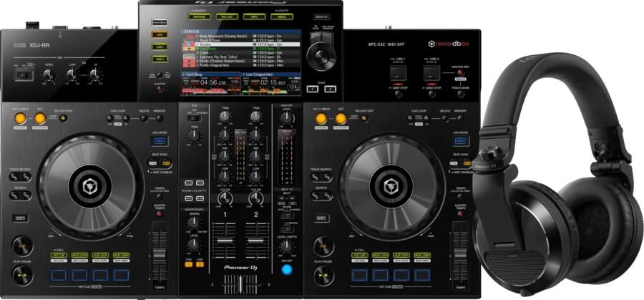Tap the right deck round CUE button
644x300 pixels.
[x=323, y=246]
